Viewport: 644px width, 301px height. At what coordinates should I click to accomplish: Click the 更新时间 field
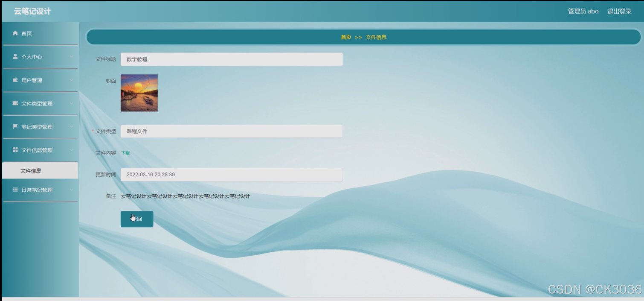pos(232,175)
